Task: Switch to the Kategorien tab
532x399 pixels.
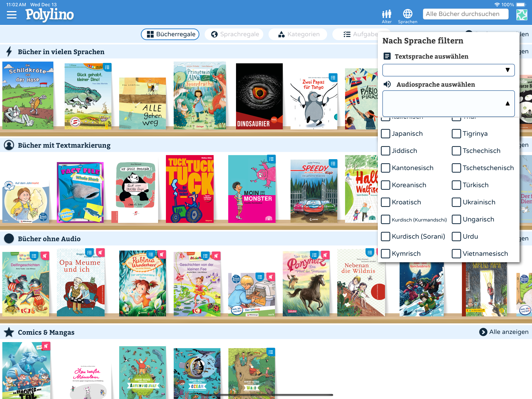Action: (298, 34)
